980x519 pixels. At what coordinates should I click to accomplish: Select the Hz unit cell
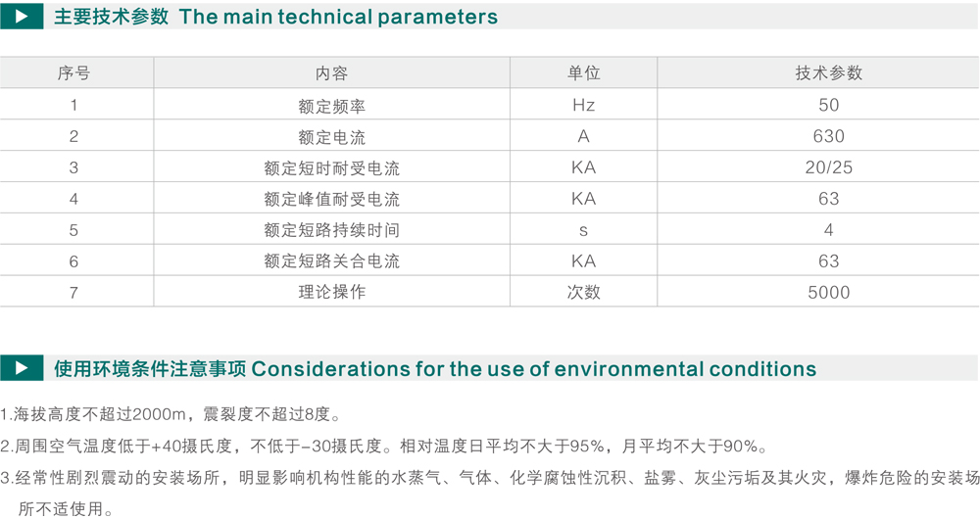pos(583,105)
